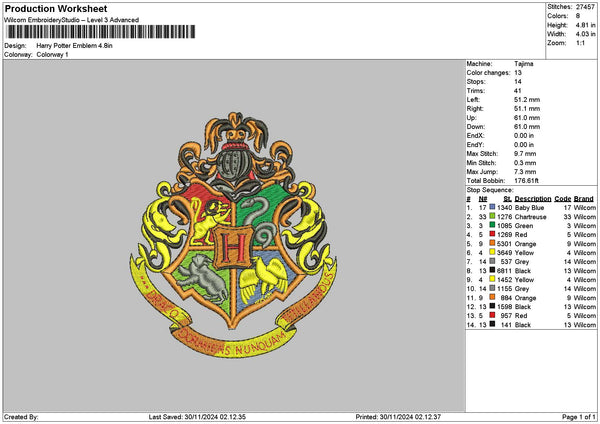The width and height of the screenshot is (600, 424).
Task: Select the Red swatch with 1269 stitches
Action: [492, 234]
